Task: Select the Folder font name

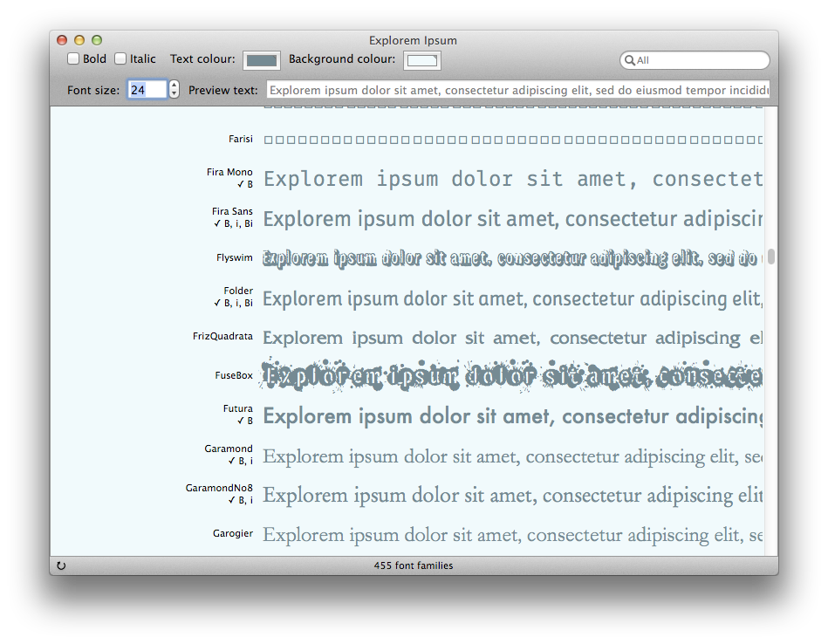Action: (x=238, y=291)
